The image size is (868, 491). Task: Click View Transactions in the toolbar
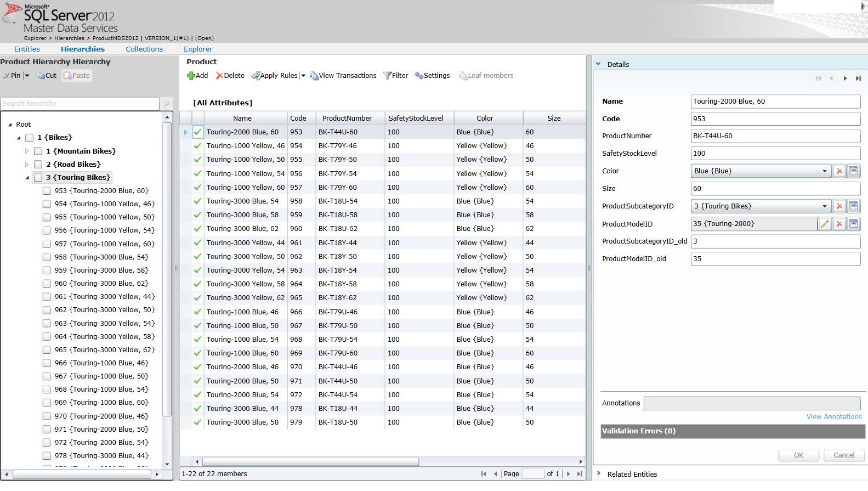click(343, 76)
